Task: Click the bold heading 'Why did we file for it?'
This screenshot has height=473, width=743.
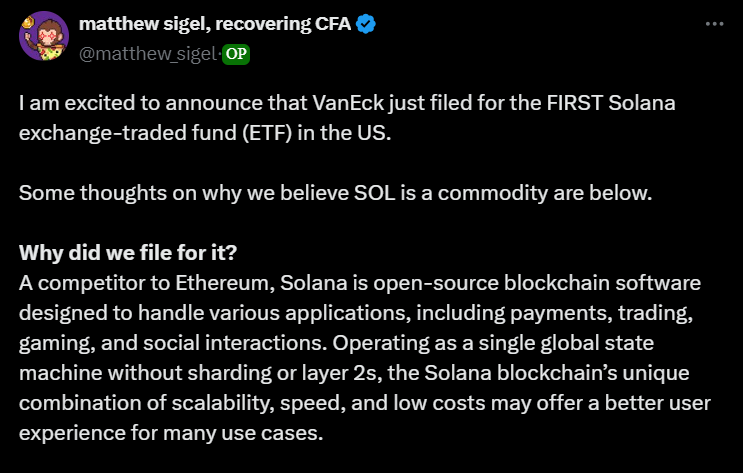Action: (128, 253)
